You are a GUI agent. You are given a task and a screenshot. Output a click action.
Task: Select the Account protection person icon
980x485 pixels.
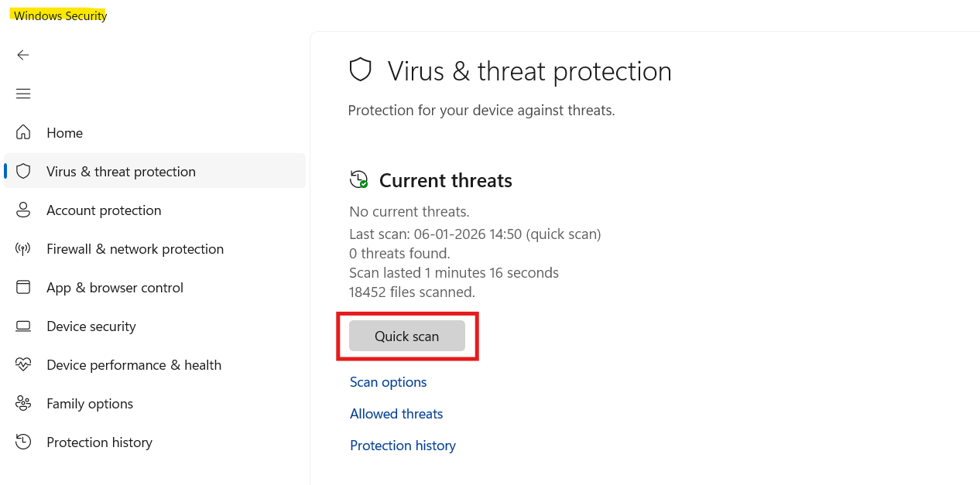pos(23,210)
